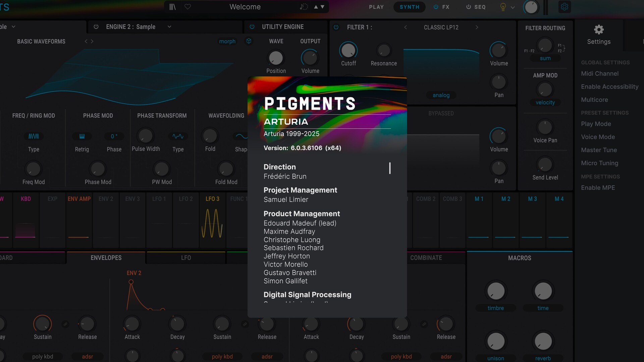Open the ENVELOPES tab
The width and height of the screenshot is (644, 362).
pyautogui.click(x=106, y=258)
